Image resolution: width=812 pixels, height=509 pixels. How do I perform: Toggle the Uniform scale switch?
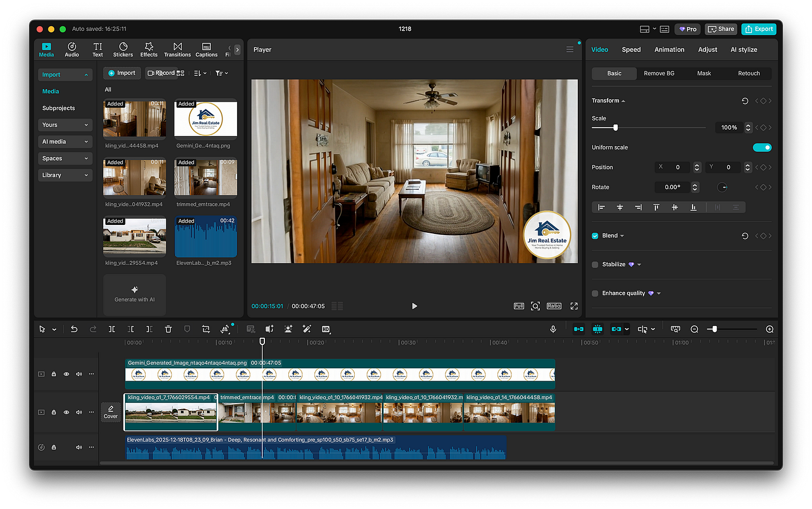(762, 147)
